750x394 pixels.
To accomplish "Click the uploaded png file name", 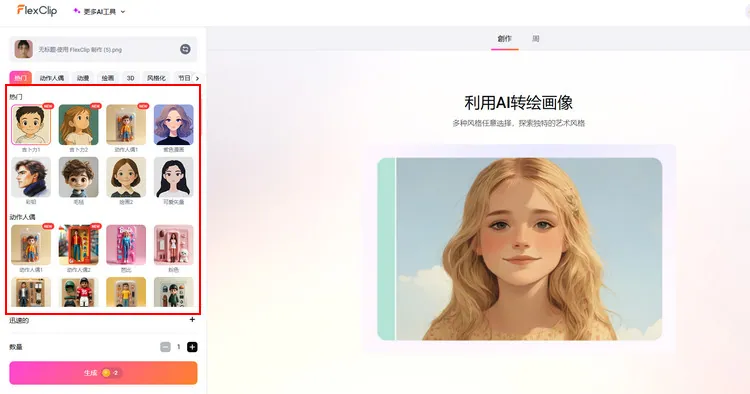I will click(80, 50).
